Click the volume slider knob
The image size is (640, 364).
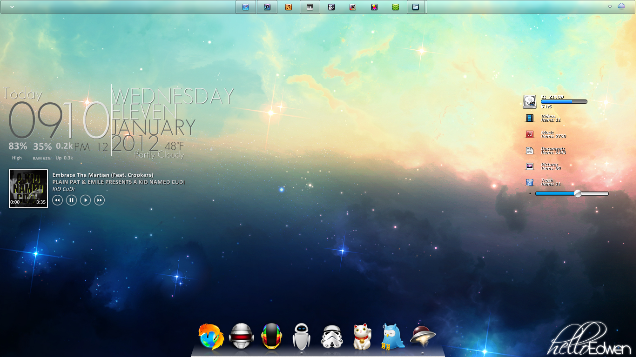coord(578,193)
